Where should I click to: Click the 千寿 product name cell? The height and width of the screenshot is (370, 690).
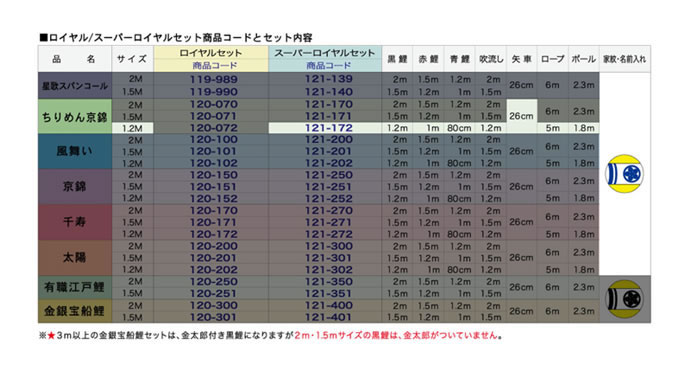[x=75, y=222]
